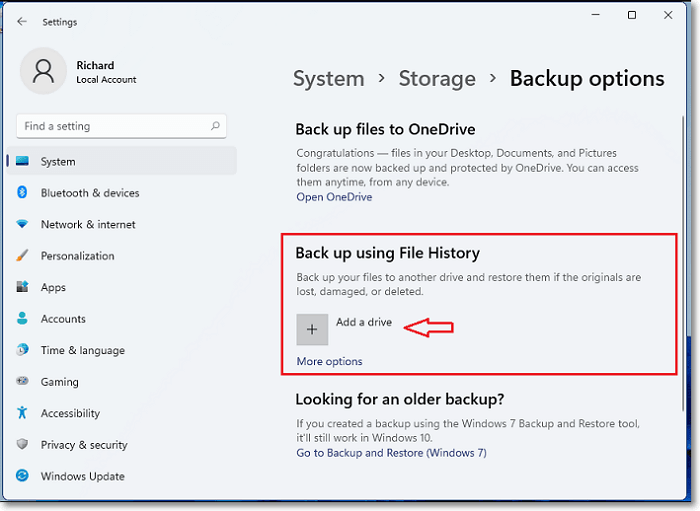
Task: Open Time & language settings
Action: [x=82, y=351]
